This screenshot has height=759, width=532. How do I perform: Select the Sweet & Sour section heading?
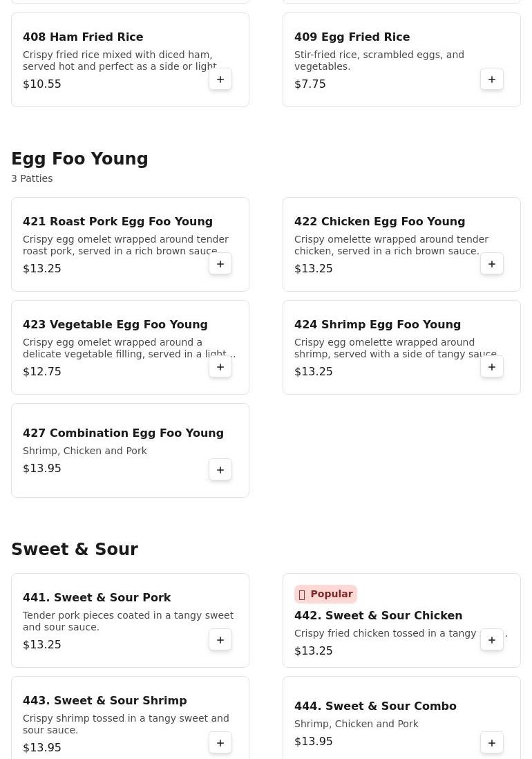pyautogui.click(x=75, y=550)
